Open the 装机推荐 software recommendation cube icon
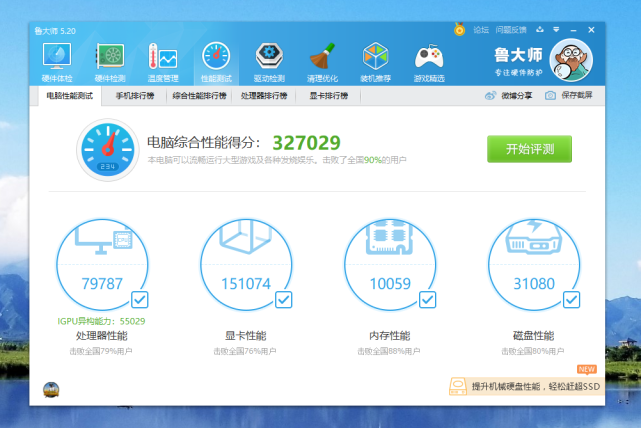641x428 pixels. click(375, 56)
